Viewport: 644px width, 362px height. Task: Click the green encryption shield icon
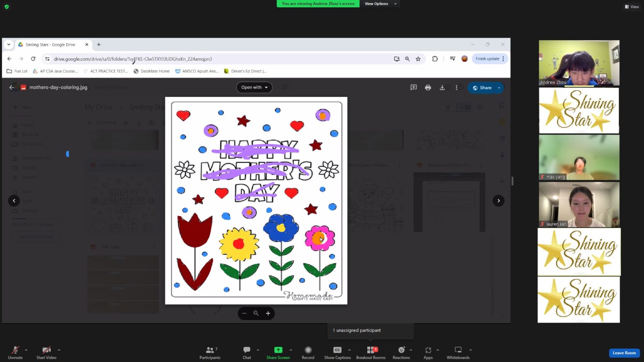[x=7, y=7]
